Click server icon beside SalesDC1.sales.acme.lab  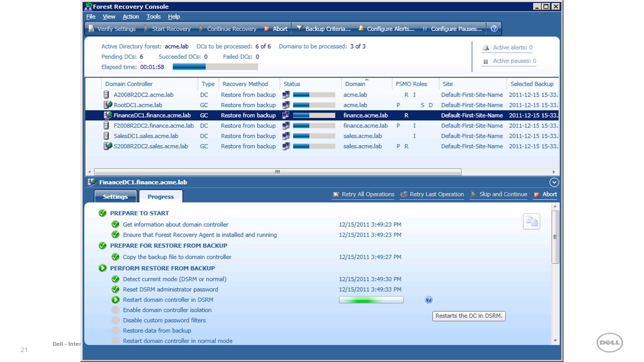coord(107,136)
